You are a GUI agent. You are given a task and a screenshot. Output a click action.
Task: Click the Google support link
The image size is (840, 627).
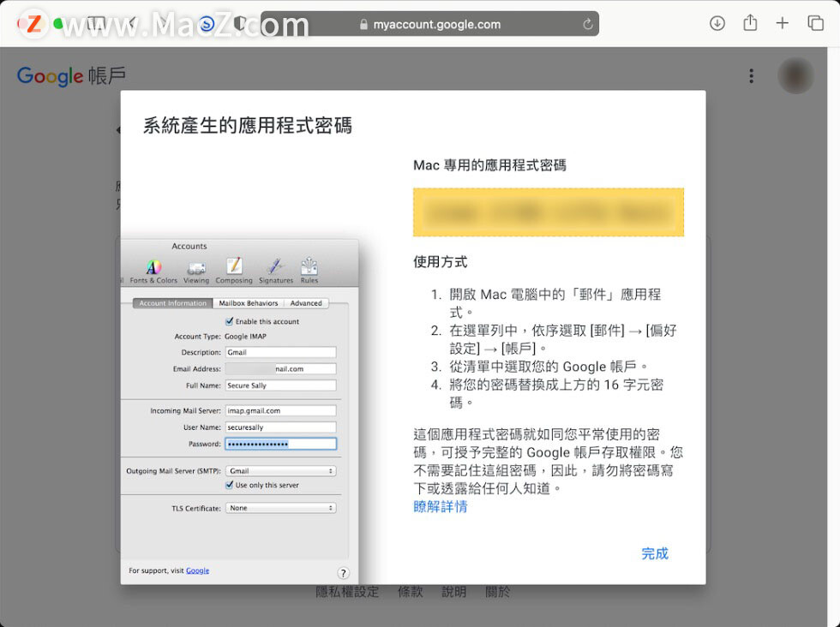(197, 570)
